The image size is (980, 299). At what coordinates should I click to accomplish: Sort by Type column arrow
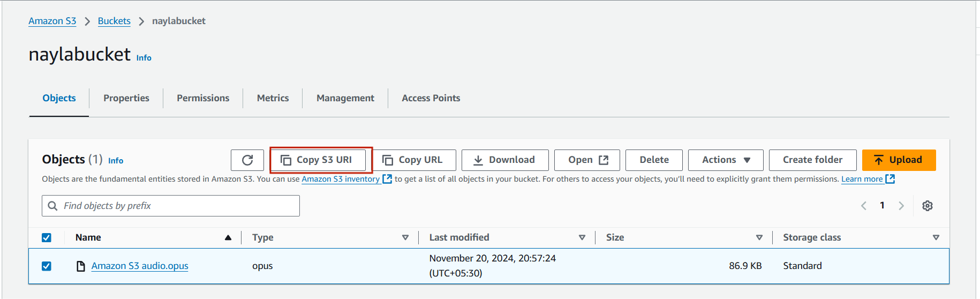405,237
